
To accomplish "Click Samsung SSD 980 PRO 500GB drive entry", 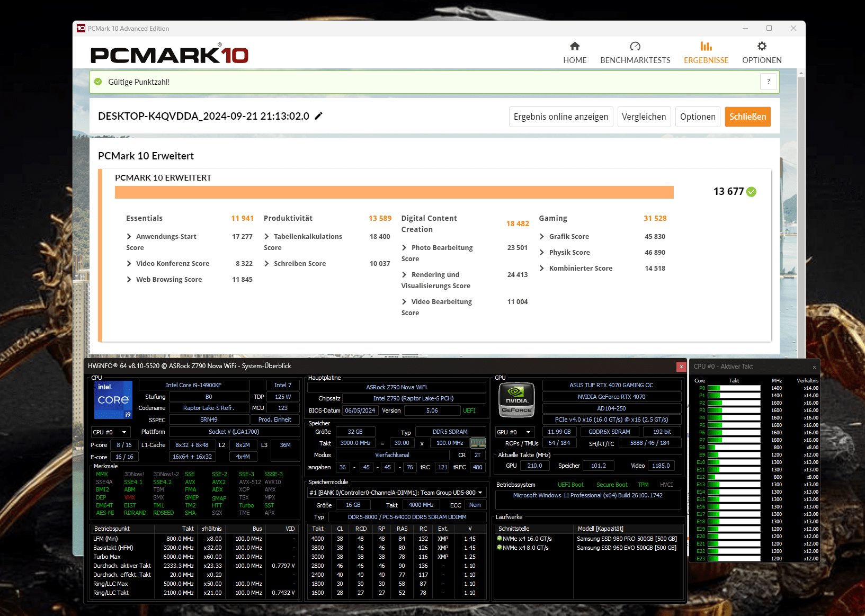I will click(627, 539).
